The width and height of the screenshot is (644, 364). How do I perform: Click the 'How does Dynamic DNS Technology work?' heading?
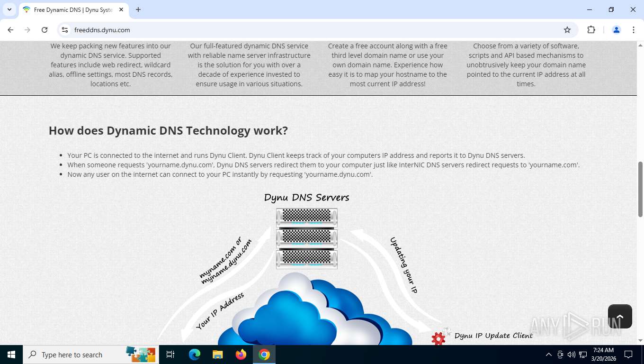pos(168,131)
